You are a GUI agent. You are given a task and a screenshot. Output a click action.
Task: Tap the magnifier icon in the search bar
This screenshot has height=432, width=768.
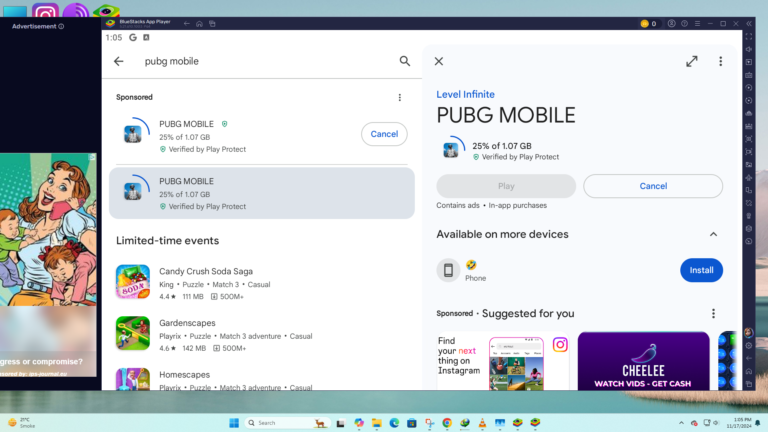[x=405, y=61]
